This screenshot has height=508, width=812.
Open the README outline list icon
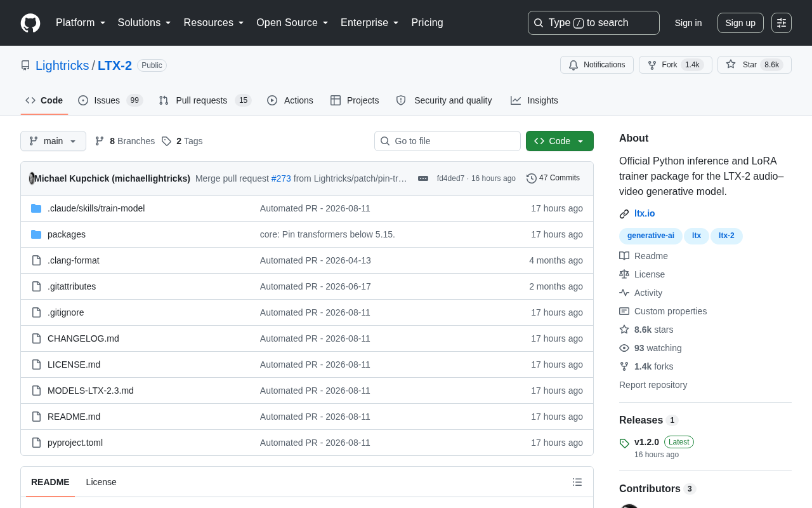[577, 482]
